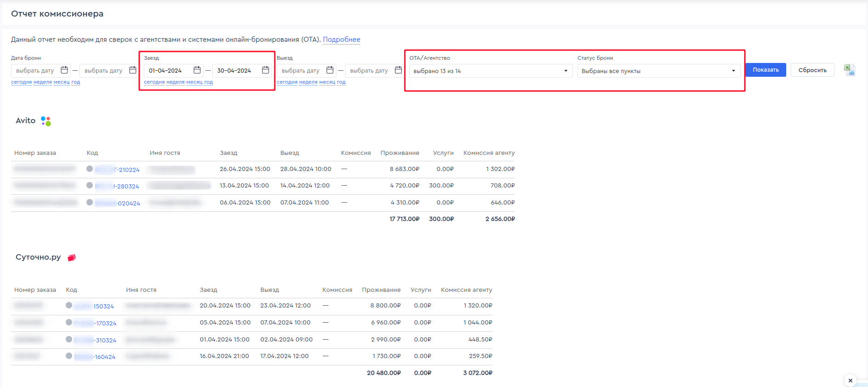Set booking date range to сегодня

pos(21,82)
